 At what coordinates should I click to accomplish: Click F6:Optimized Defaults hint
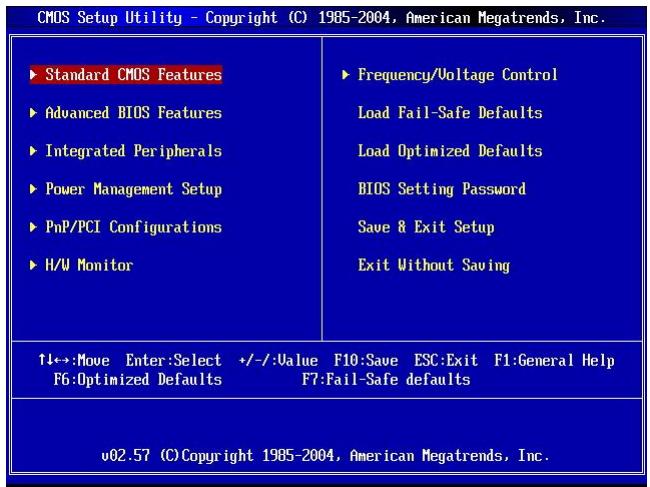pyautogui.click(x=138, y=380)
